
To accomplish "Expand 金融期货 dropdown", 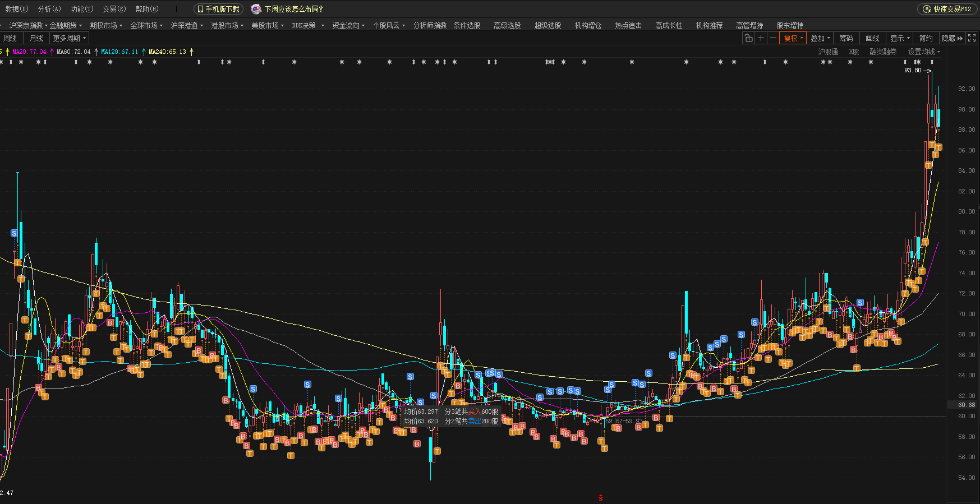I will click(x=66, y=25).
